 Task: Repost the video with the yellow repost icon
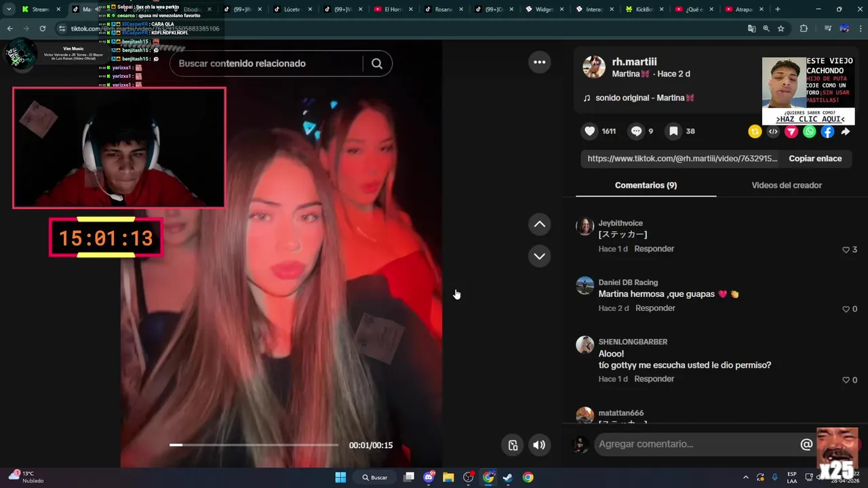coord(755,131)
